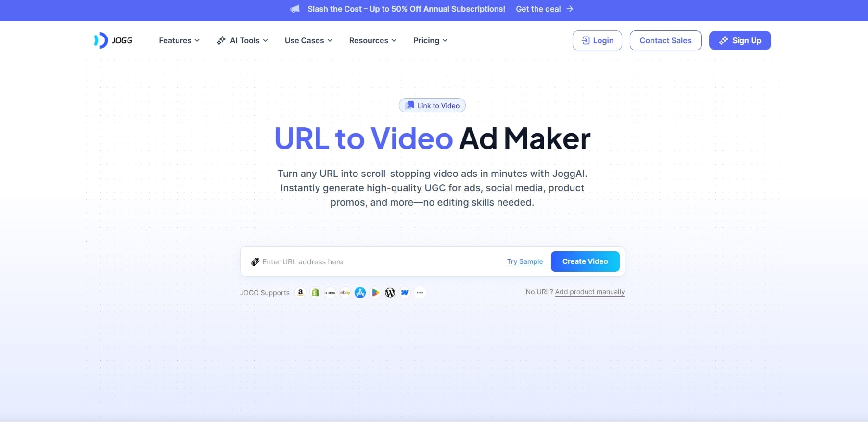Click the Shopify bag icon

[x=315, y=292]
